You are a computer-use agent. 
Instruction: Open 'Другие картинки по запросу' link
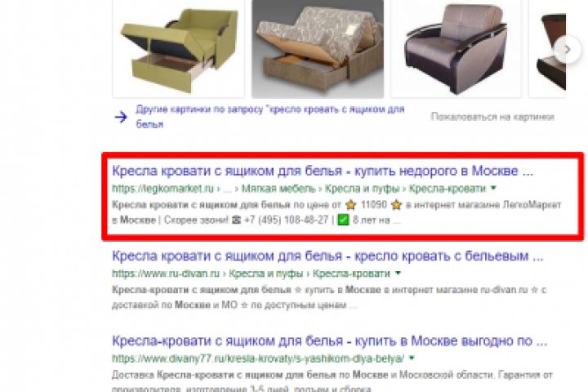coord(270,117)
